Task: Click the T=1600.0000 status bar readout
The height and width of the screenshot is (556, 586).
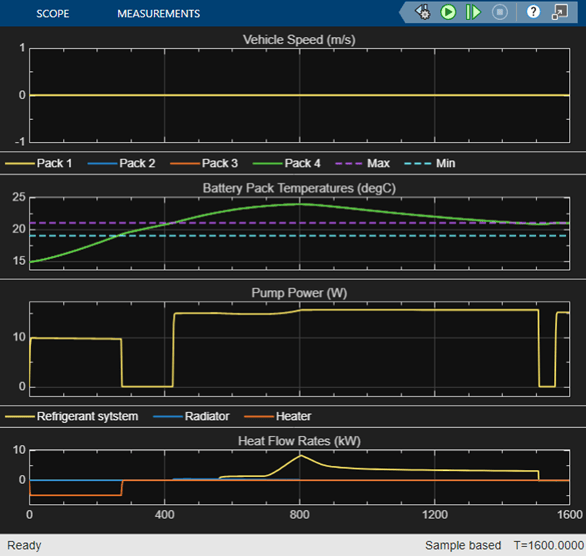Action: [x=548, y=545]
